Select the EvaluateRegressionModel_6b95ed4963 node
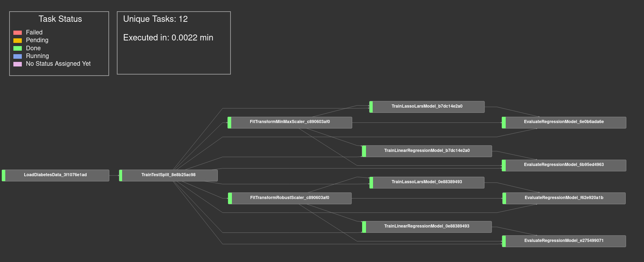 (564, 165)
